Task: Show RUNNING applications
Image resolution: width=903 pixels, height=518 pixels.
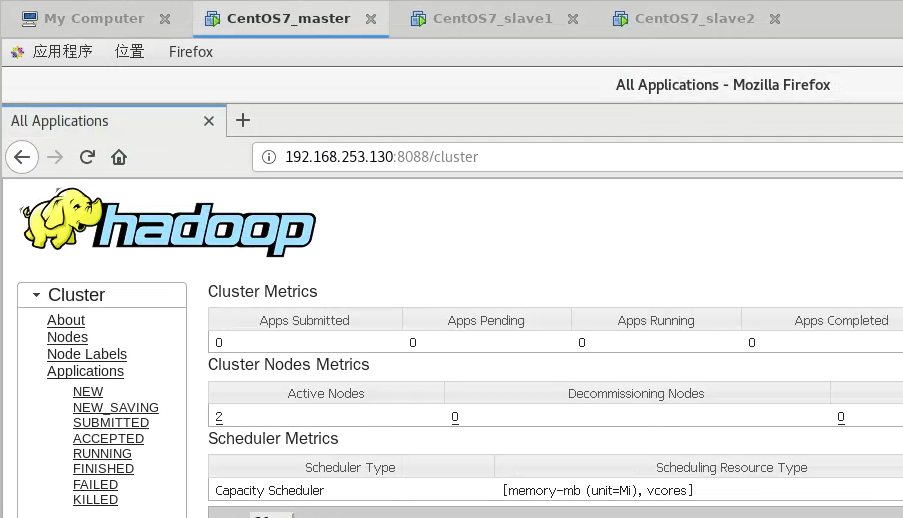Action: point(103,453)
